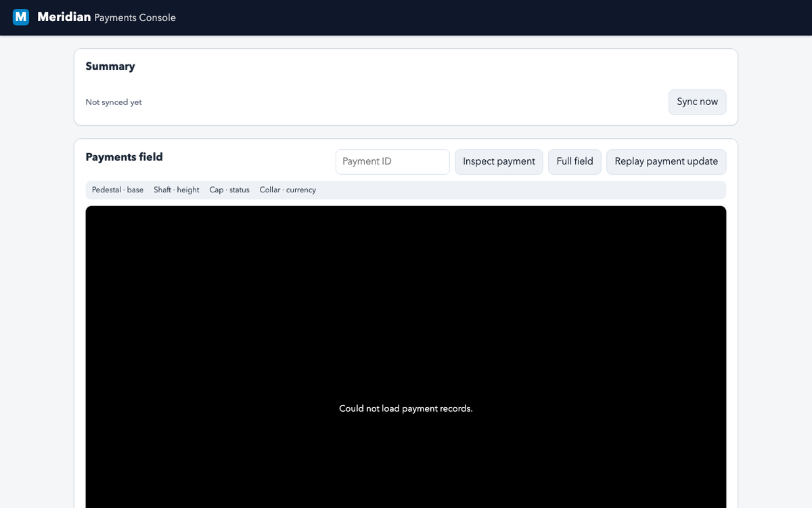Click the Meridian M logo icon
The height and width of the screenshot is (508, 812).
click(21, 17)
